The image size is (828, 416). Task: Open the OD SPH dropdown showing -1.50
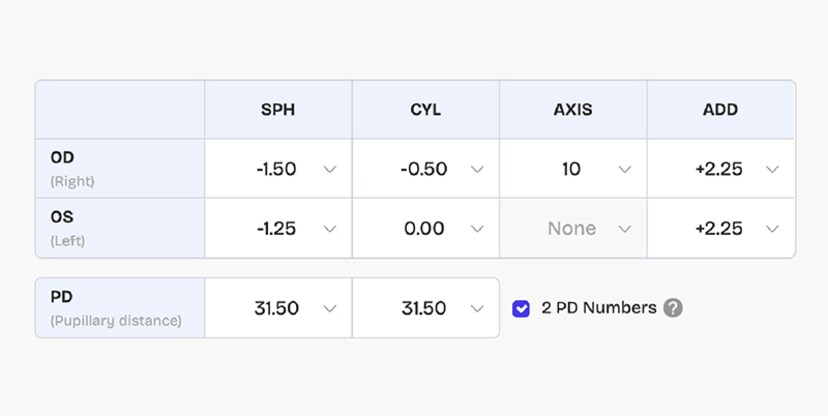point(278,169)
